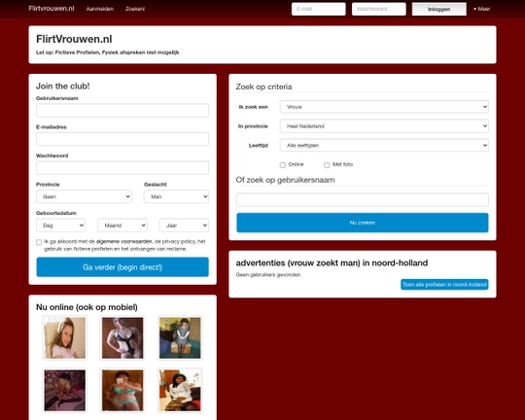Open the Jaar birth date dropdown
This screenshot has width=525, height=420.
tap(184, 226)
